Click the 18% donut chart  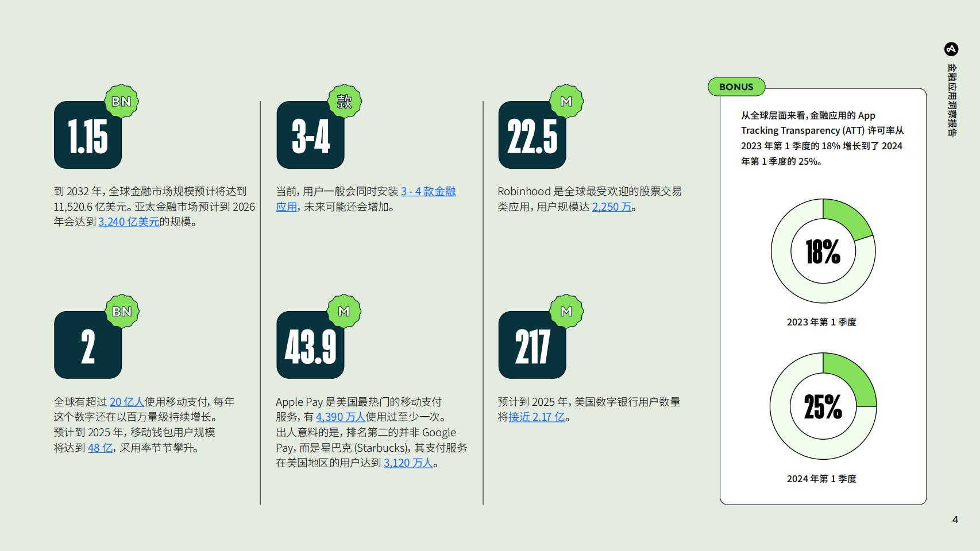[823, 251]
